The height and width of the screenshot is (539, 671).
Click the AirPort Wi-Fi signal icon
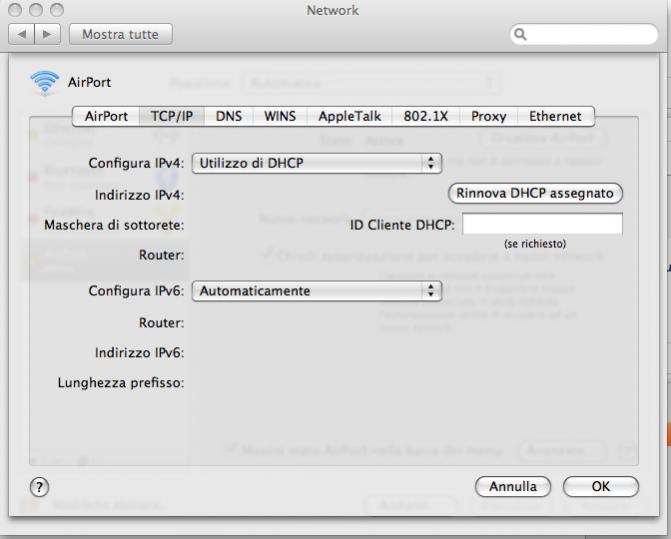click(45, 83)
